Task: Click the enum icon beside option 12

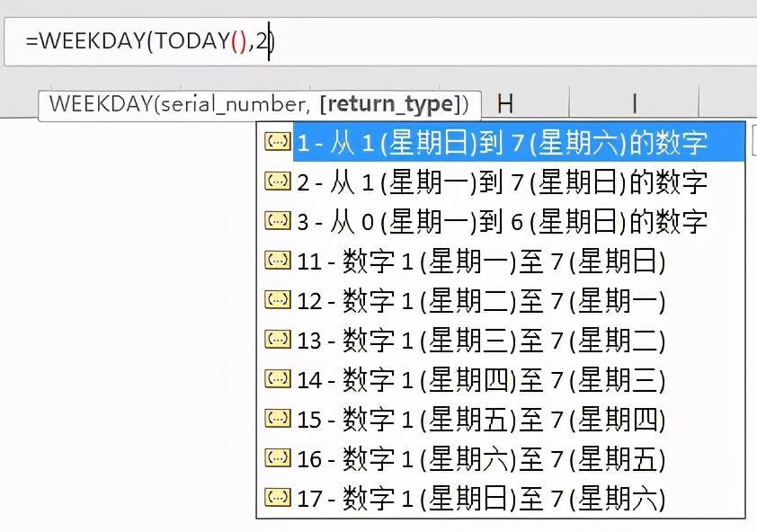Action: [x=278, y=301]
